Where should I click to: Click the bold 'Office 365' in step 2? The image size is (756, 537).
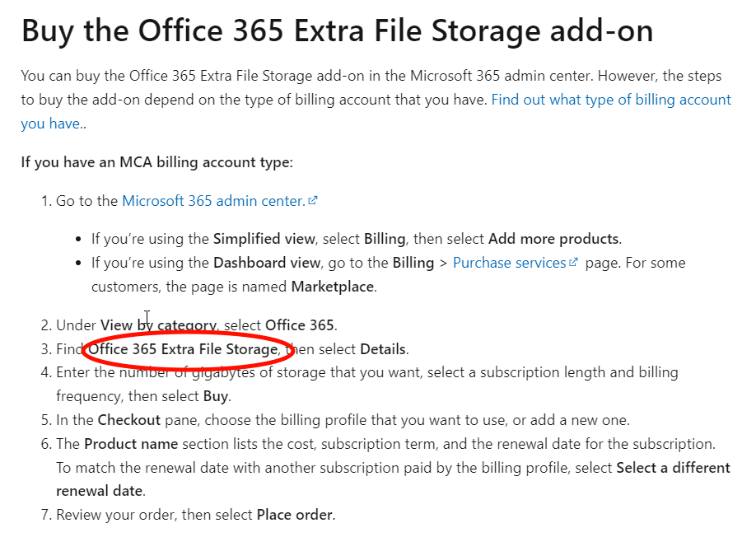pos(300,325)
